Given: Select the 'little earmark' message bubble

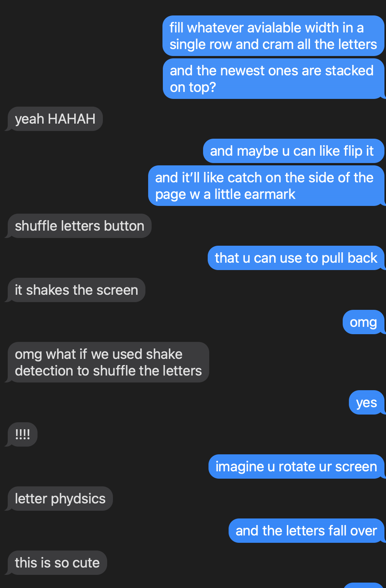Looking at the screenshot, I should (266, 186).
